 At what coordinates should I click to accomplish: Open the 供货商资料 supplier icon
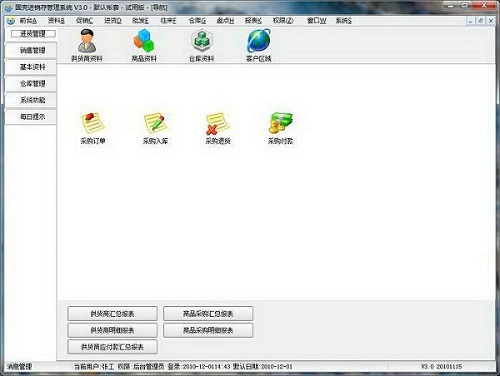click(x=87, y=41)
